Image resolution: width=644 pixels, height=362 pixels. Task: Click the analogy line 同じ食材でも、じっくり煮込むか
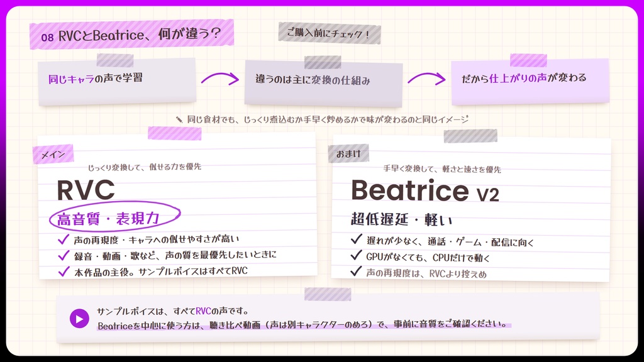click(328, 119)
